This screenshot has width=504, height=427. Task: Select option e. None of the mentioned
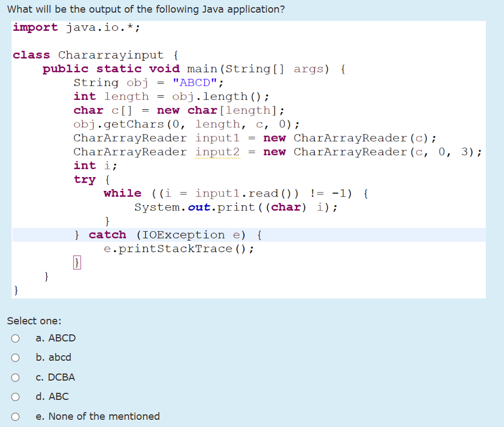click(x=15, y=417)
